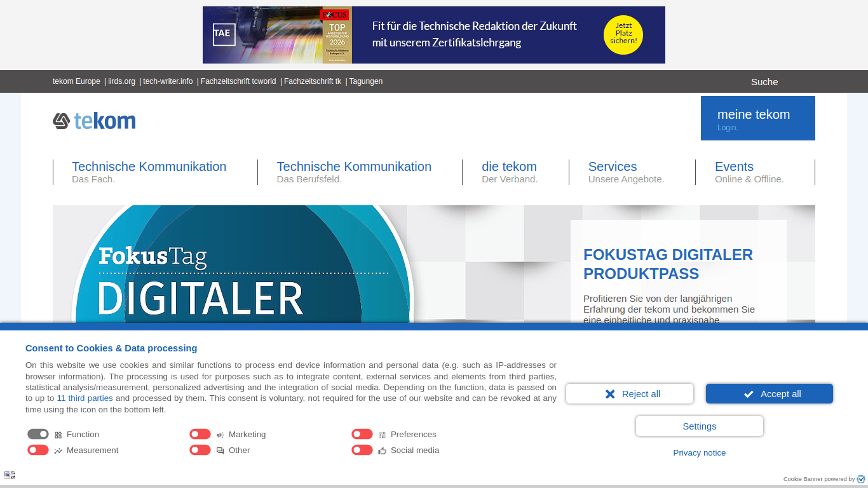The width and height of the screenshot is (868, 488).
Task: Open tekom Europe link
Action: (x=76, y=81)
